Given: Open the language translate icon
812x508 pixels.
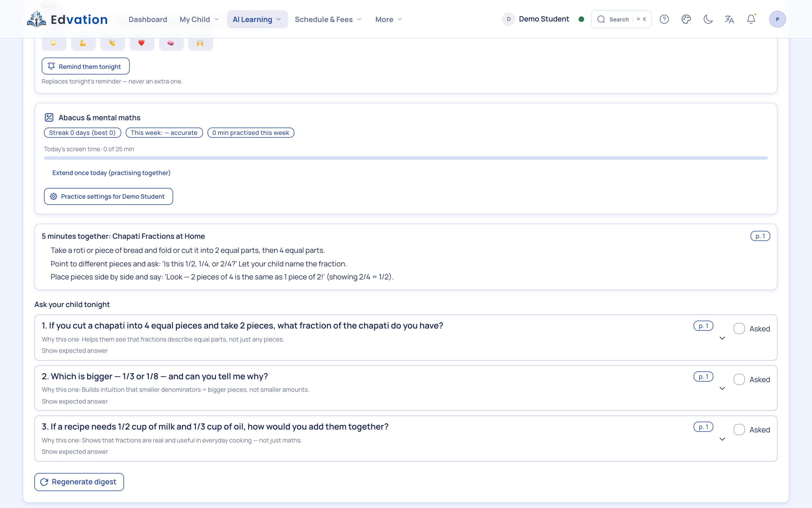Looking at the screenshot, I should (729, 19).
